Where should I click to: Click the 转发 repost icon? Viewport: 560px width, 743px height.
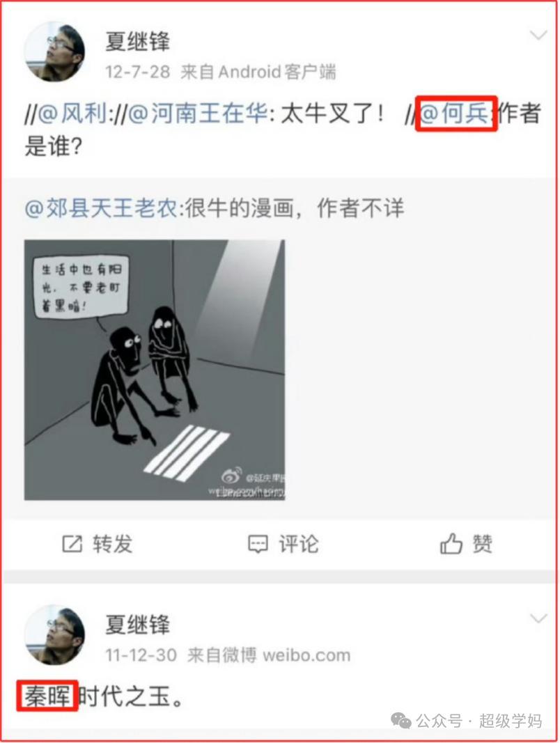coord(72,544)
